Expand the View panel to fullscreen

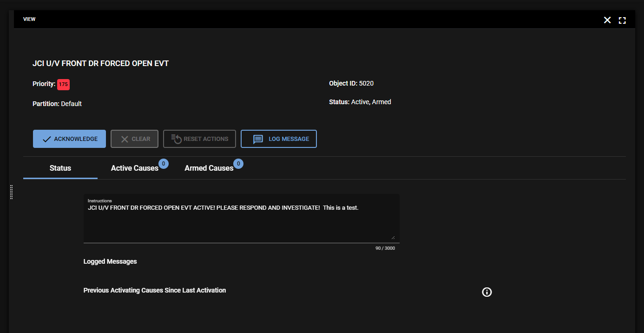pos(622,20)
